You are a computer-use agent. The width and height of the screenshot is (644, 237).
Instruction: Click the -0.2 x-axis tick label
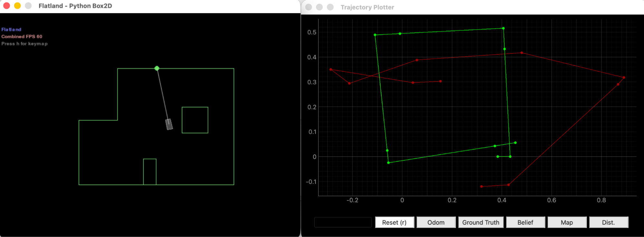[352, 200]
